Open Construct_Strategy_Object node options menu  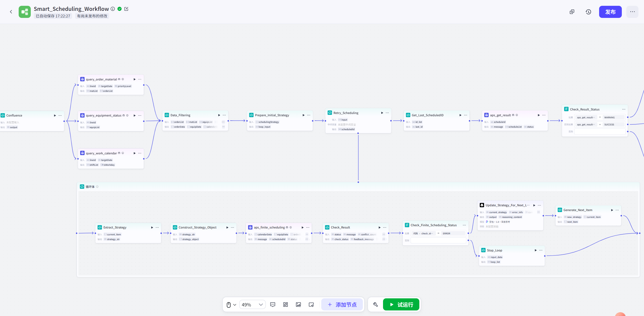[232, 227]
